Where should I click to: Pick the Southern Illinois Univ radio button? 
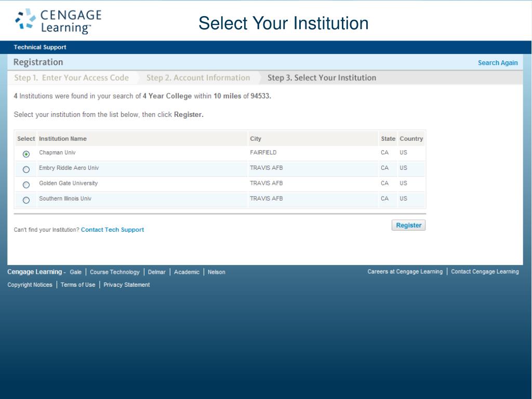(x=26, y=200)
